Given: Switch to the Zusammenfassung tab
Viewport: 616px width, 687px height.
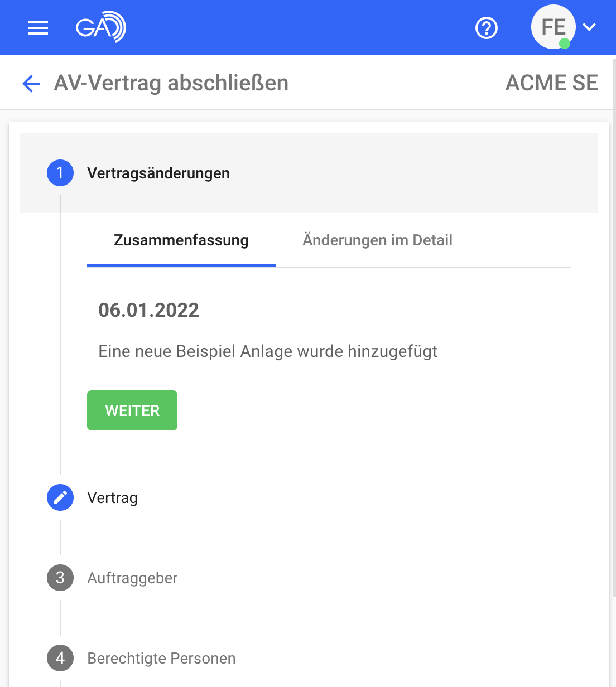Looking at the screenshot, I should tap(181, 240).
